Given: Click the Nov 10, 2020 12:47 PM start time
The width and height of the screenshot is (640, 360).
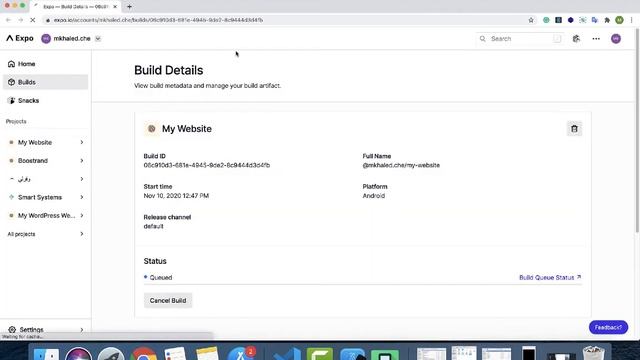Looking at the screenshot, I should pyautogui.click(x=176, y=196).
